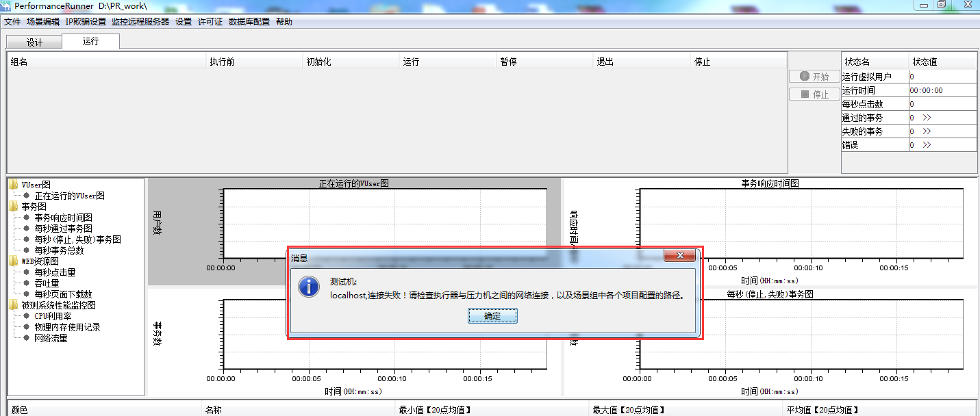Image resolution: width=980 pixels, height=416 pixels.
Task: Open the IP欺骗设置 menu
Action: point(86,22)
